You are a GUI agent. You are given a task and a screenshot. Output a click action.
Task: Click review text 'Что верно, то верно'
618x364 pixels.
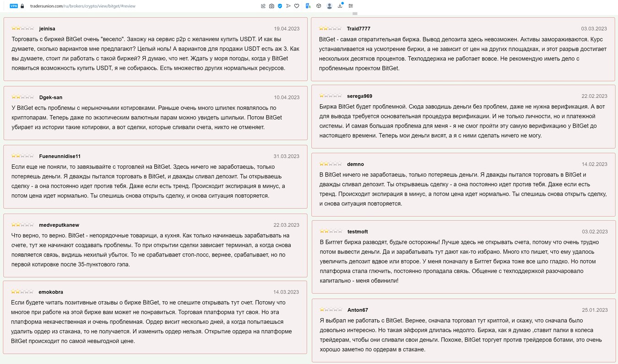point(150,250)
